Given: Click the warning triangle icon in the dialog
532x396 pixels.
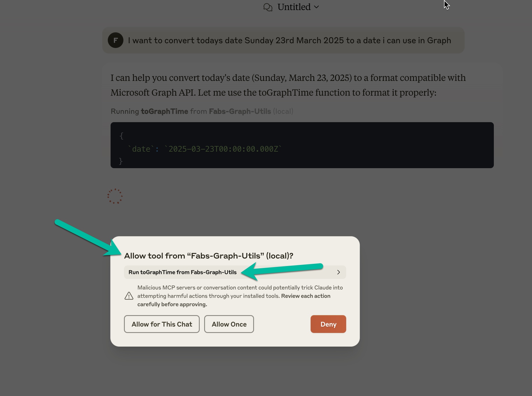Looking at the screenshot, I should [x=129, y=296].
